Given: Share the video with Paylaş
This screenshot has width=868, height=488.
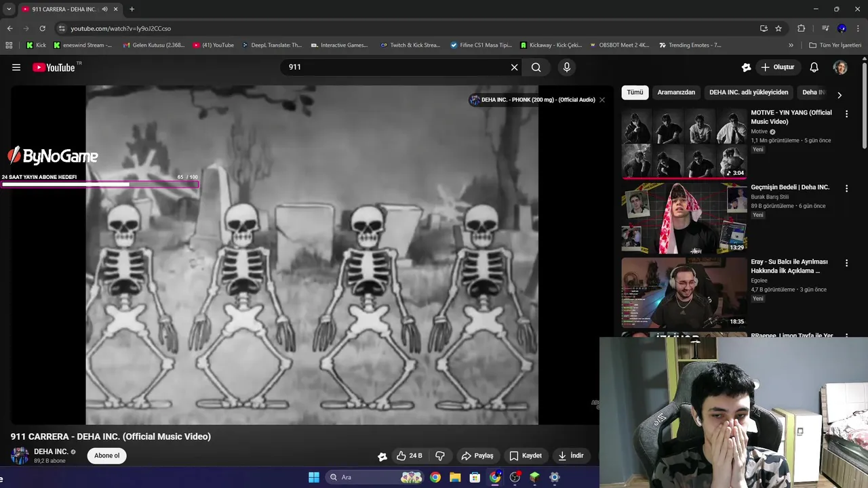Looking at the screenshot, I should pyautogui.click(x=477, y=455).
